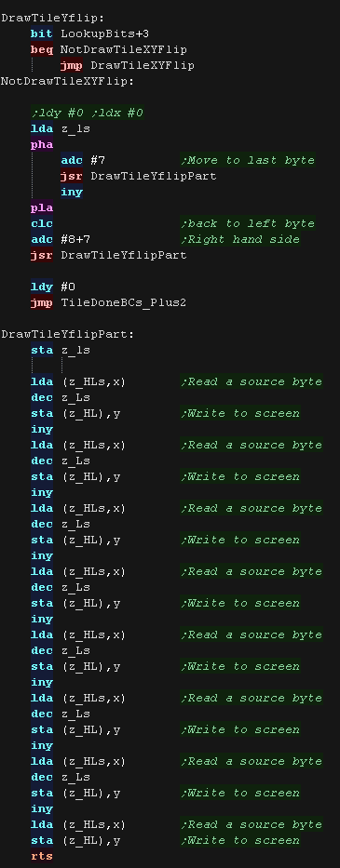Click the adc #7 instruction
Viewport: 340px width, 868px height.
[83, 161]
